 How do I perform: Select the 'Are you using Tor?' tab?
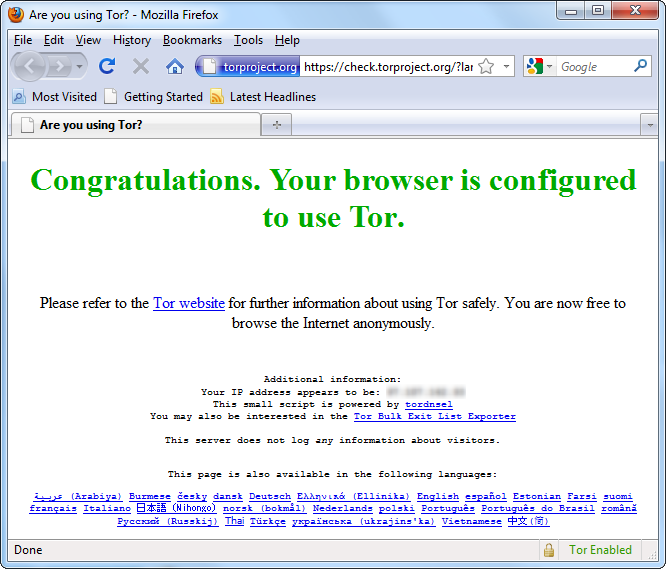click(135, 125)
